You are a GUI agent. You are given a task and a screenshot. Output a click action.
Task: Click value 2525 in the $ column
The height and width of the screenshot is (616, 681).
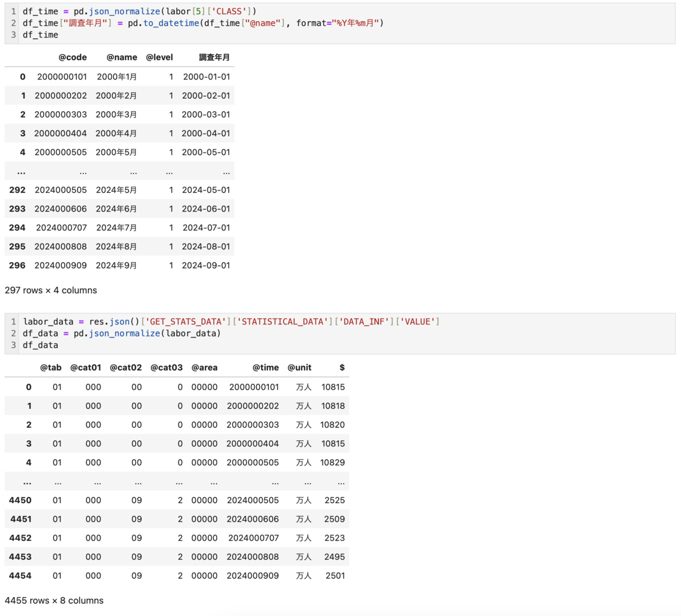(x=335, y=500)
